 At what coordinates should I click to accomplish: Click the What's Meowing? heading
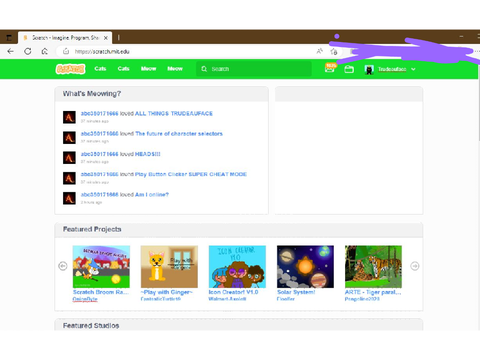click(x=92, y=94)
